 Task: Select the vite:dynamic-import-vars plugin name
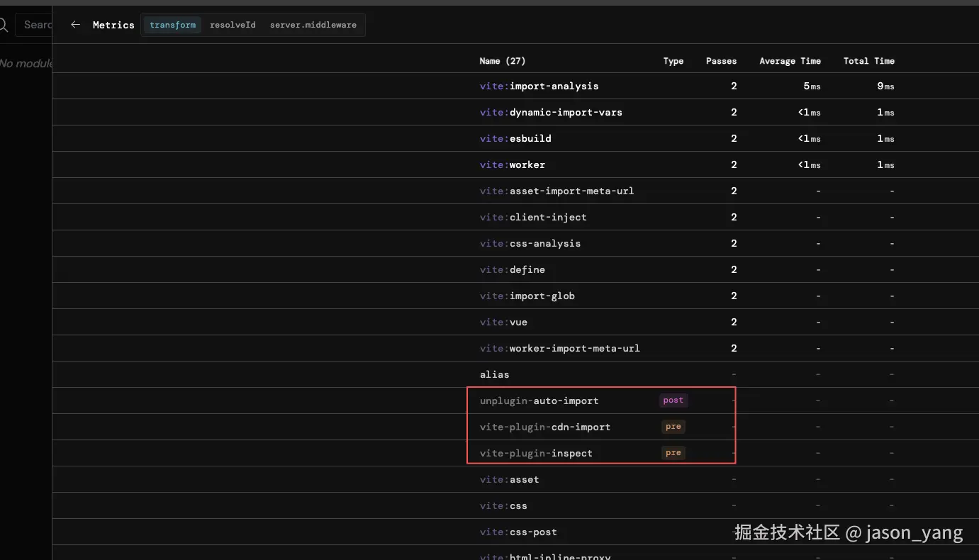click(x=551, y=112)
